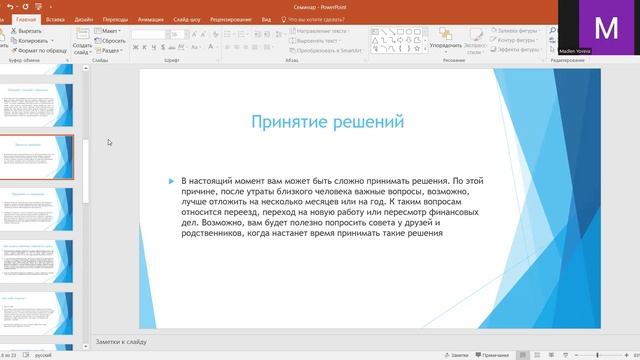Increase list indent level icon
The height and width of the screenshot is (360, 640).
pos(266,35)
